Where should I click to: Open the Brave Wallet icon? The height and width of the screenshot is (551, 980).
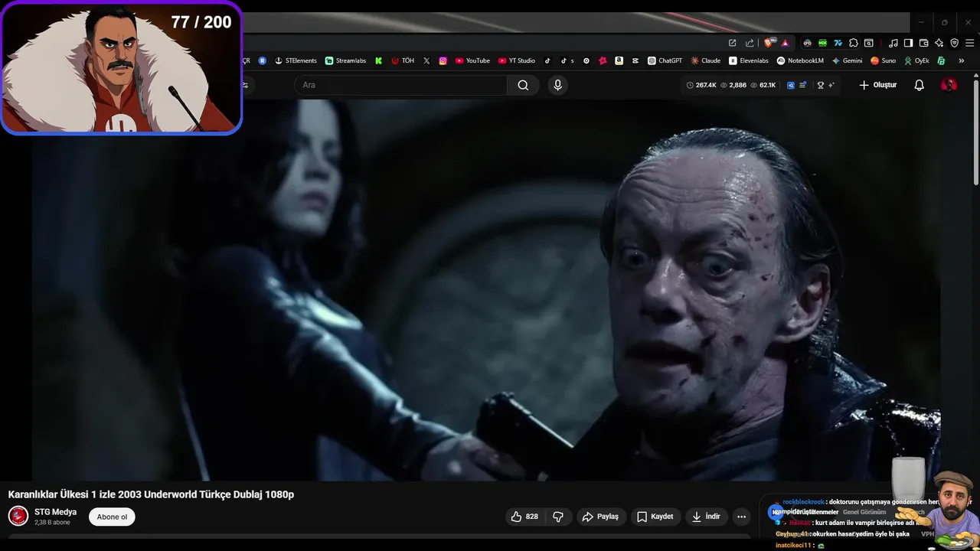click(x=923, y=43)
